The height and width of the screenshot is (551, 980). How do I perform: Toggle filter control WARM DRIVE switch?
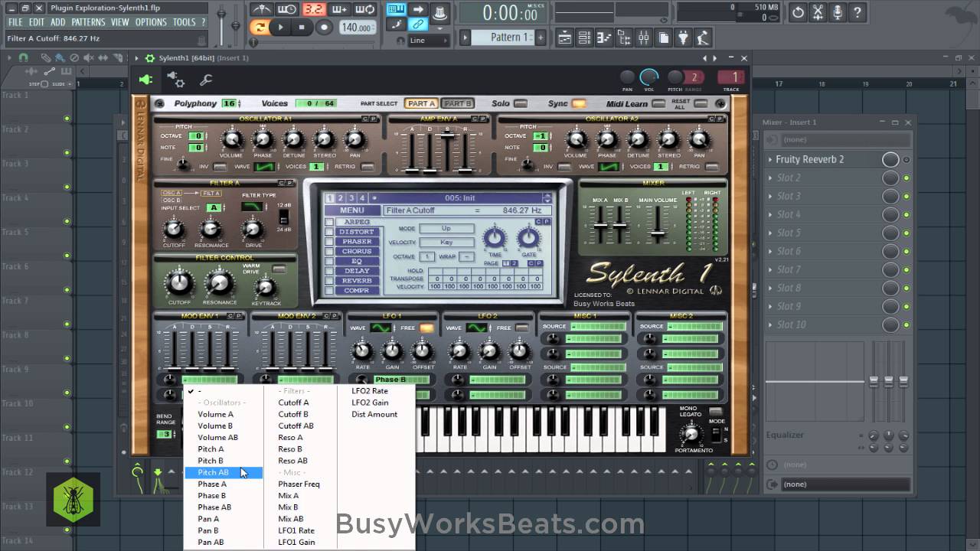click(x=279, y=269)
